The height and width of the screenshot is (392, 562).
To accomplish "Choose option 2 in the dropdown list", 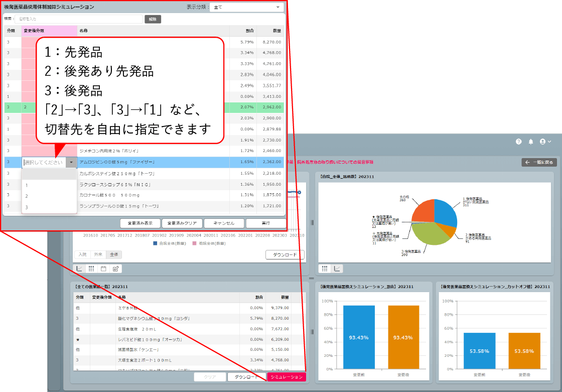I will [x=49, y=196].
